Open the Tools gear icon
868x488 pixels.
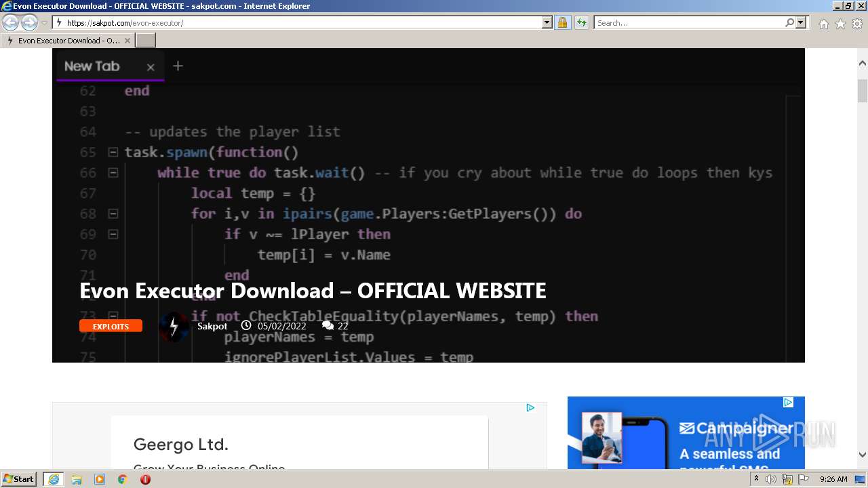(x=857, y=24)
